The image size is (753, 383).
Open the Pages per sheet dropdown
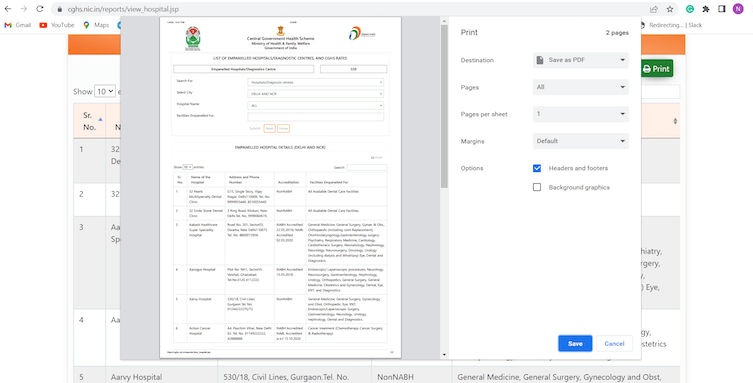coord(581,114)
